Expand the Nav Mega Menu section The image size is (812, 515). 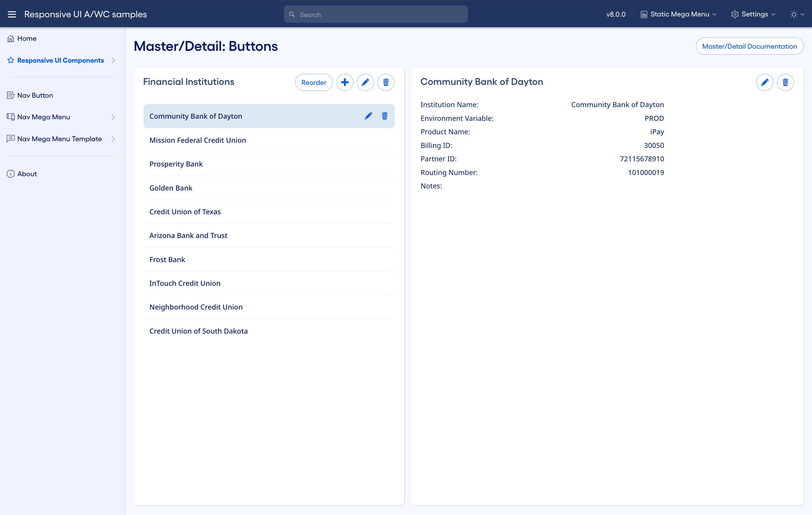point(113,117)
